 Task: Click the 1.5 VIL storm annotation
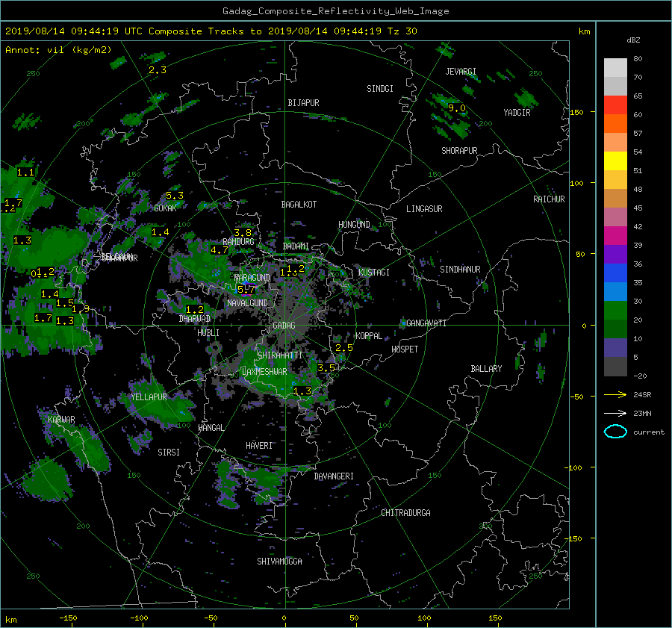(65, 303)
